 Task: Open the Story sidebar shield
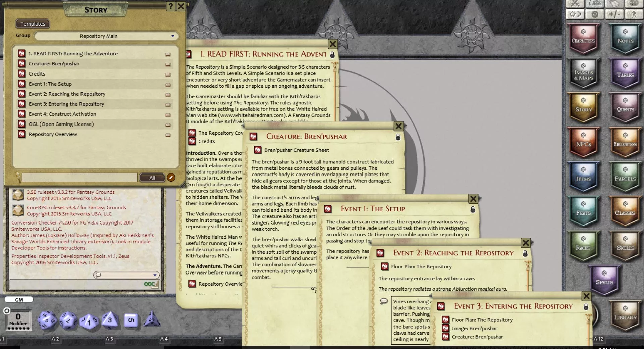tap(583, 108)
